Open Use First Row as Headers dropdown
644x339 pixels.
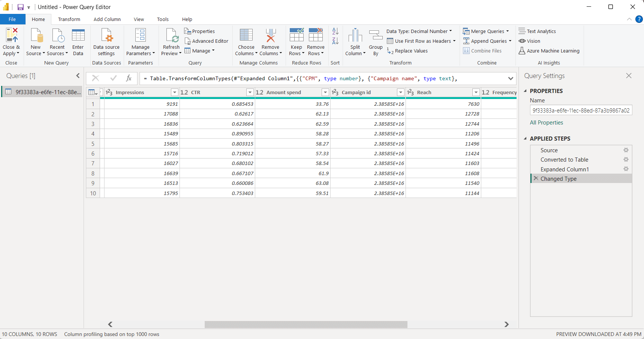click(421, 41)
